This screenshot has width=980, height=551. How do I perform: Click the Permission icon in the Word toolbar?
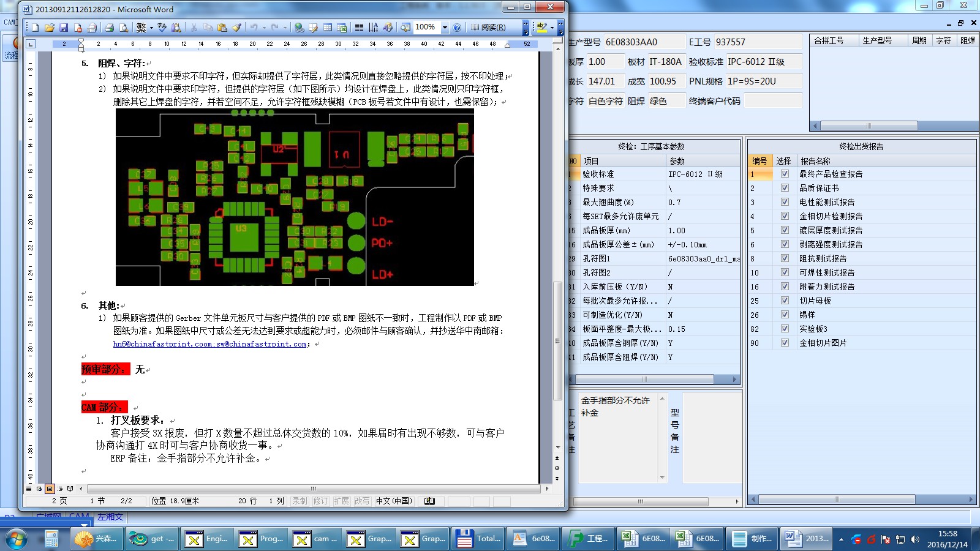pos(78,28)
